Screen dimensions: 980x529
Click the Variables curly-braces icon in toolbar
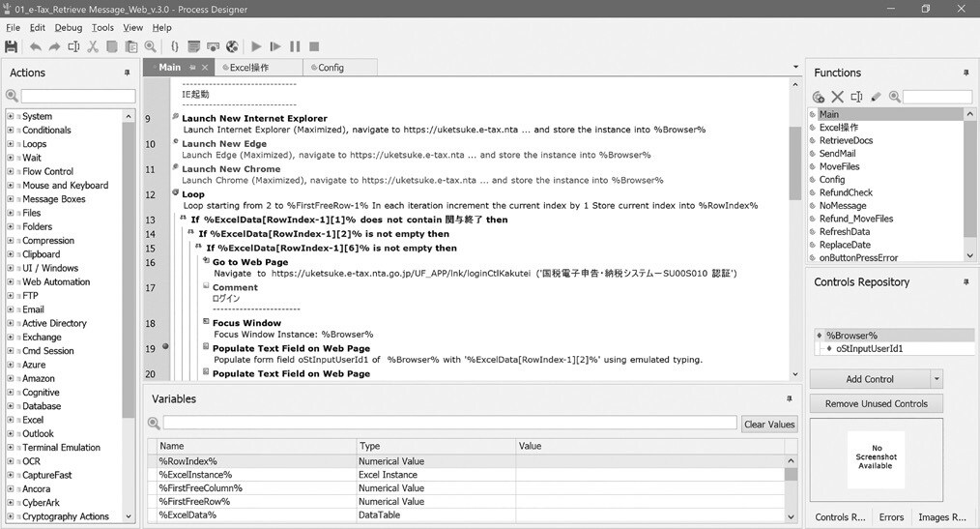point(175,46)
